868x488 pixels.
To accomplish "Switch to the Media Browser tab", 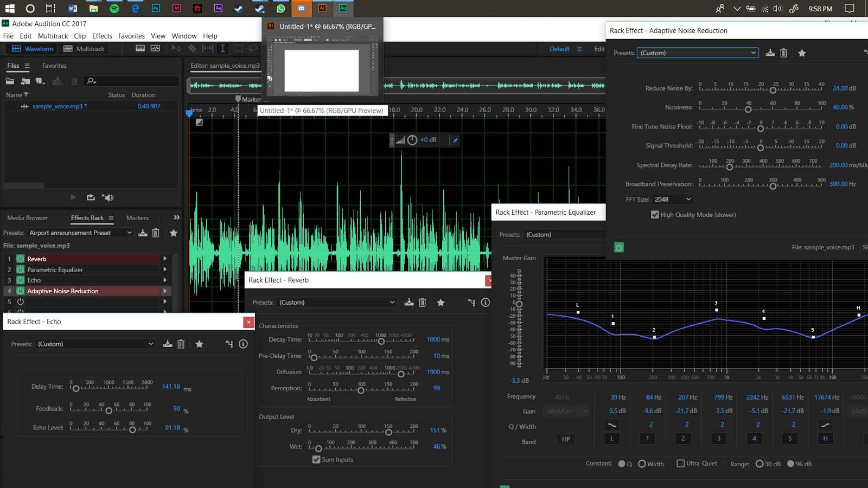I will [x=28, y=217].
